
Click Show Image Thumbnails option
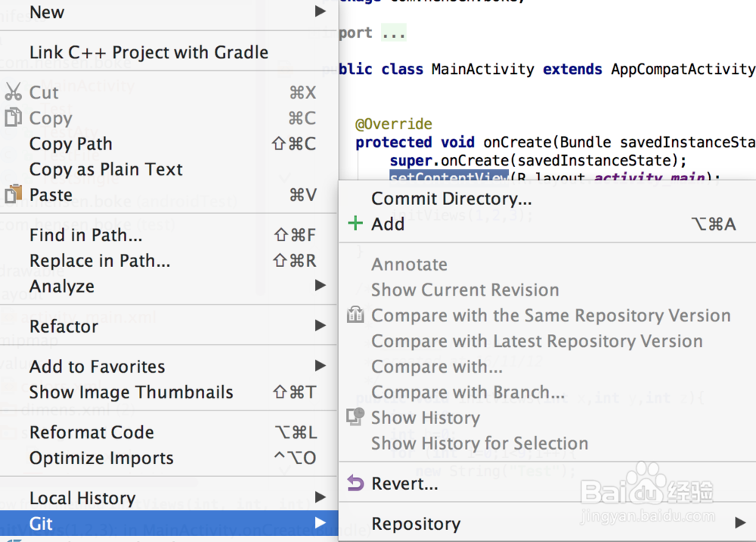(x=131, y=392)
